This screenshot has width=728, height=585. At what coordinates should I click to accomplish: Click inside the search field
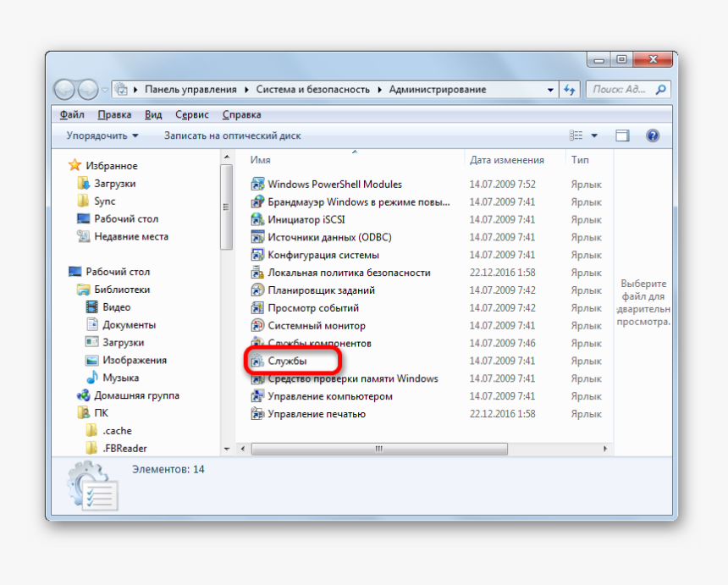click(x=622, y=89)
